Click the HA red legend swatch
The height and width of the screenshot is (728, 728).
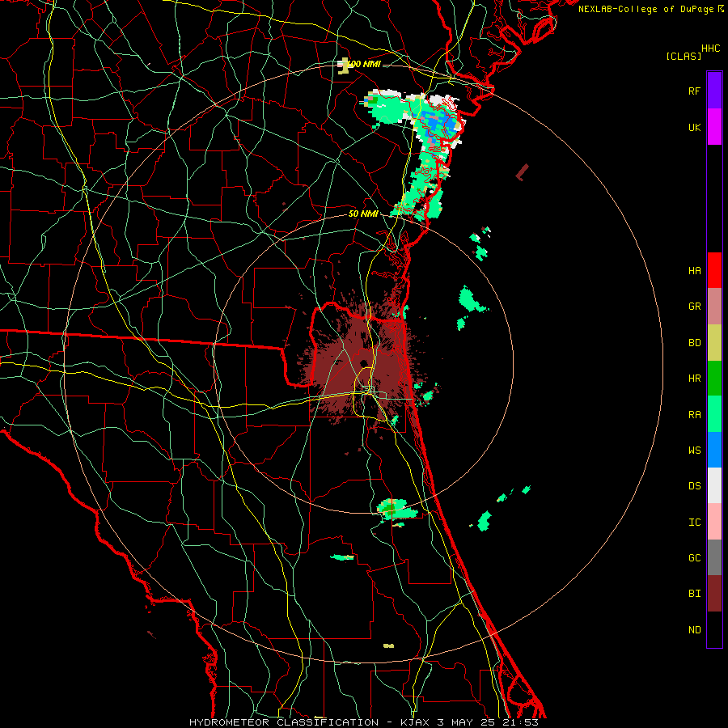click(x=714, y=270)
